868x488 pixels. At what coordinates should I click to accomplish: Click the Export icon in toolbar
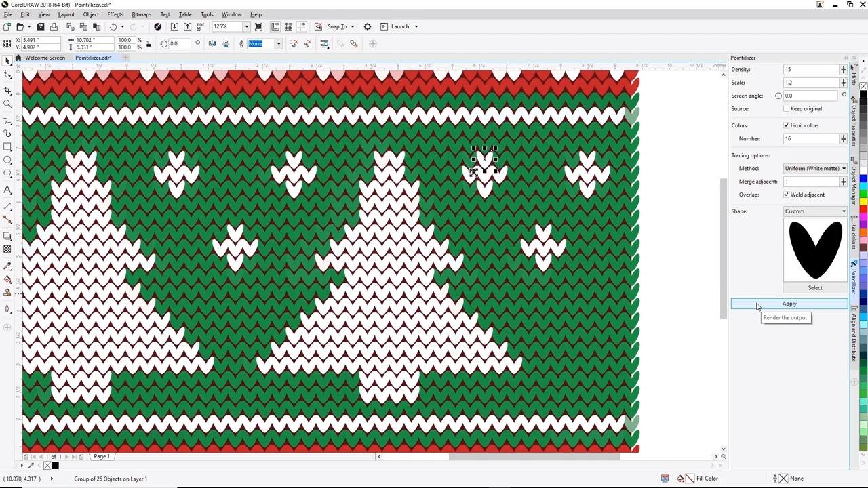(x=187, y=26)
